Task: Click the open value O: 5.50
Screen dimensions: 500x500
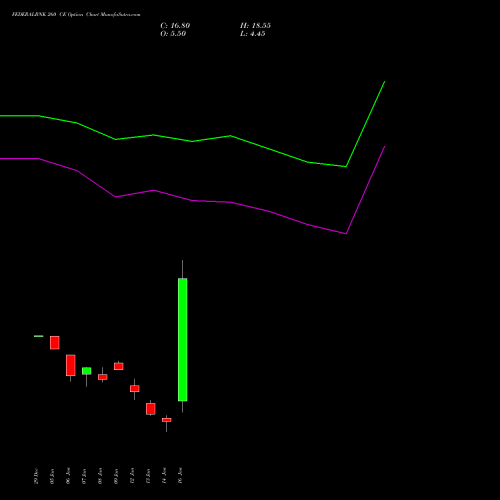Action: [173, 34]
